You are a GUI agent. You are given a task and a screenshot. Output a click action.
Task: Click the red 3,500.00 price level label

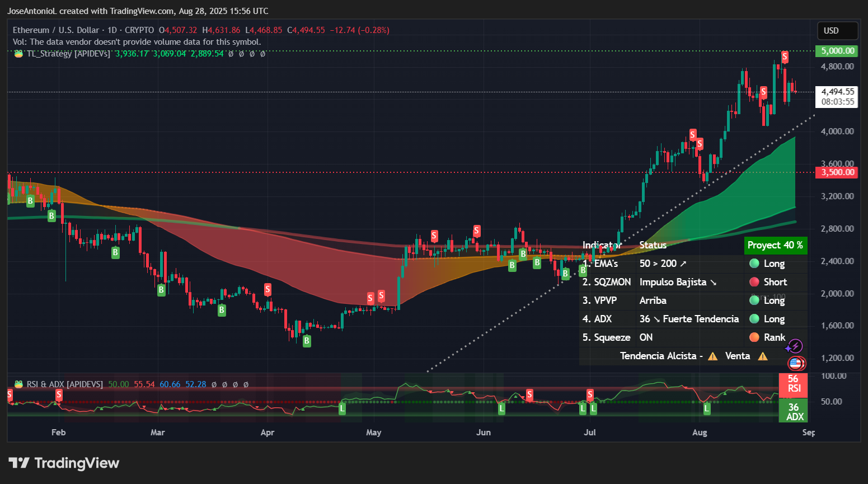[x=837, y=172]
